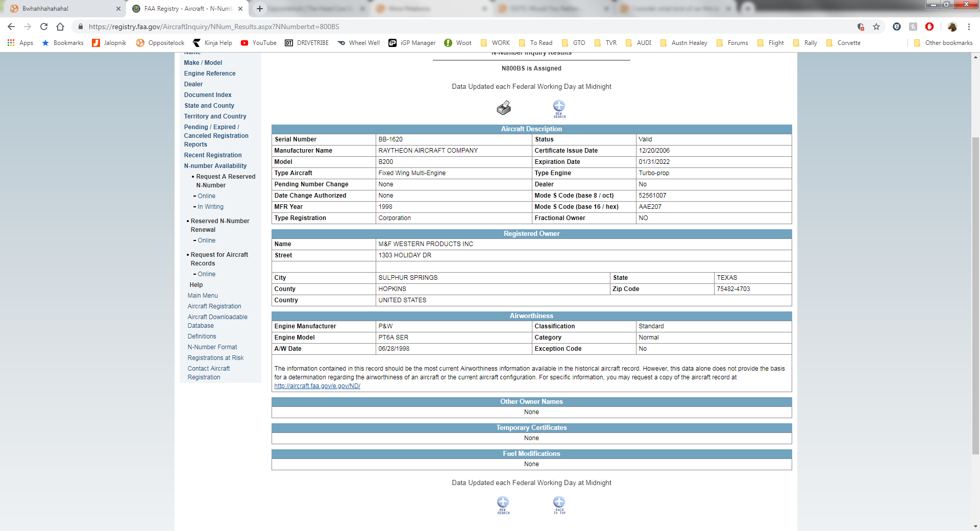980x531 pixels.
Task: Expand the WORK bookmarks folder
Action: coord(495,43)
